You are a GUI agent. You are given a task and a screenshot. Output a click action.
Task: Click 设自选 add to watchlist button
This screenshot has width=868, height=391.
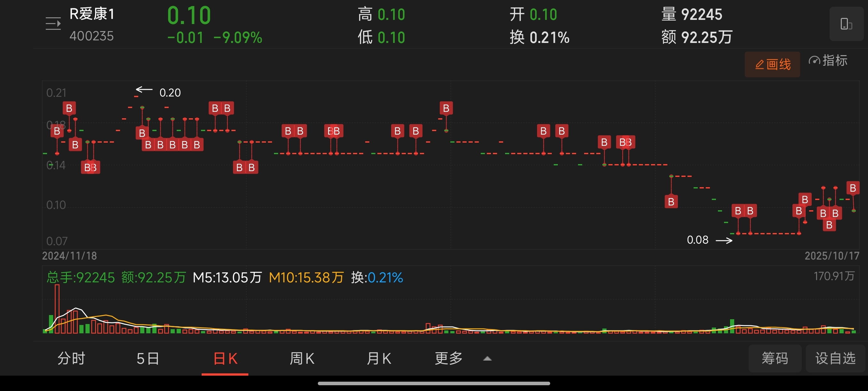835,358
